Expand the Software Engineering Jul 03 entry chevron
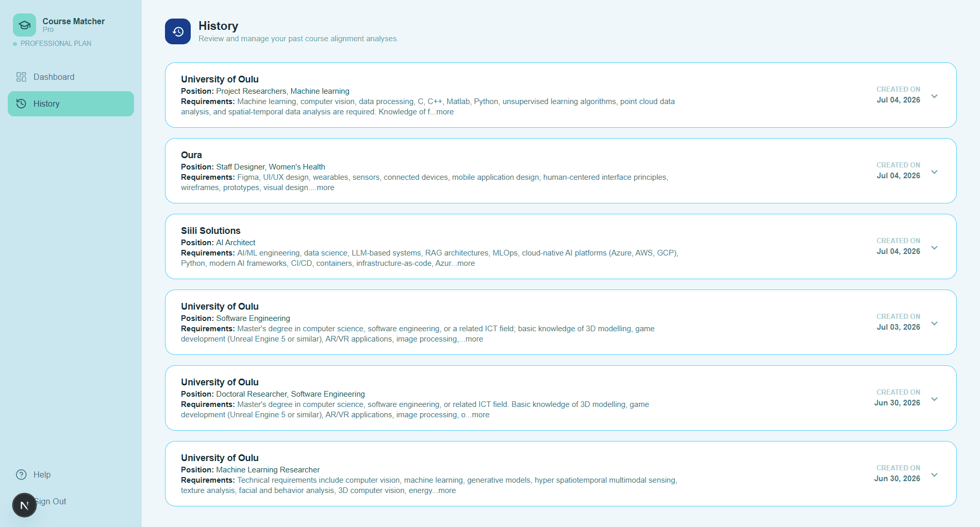Viewport: 980px width, 527px height. pos(934,324)
